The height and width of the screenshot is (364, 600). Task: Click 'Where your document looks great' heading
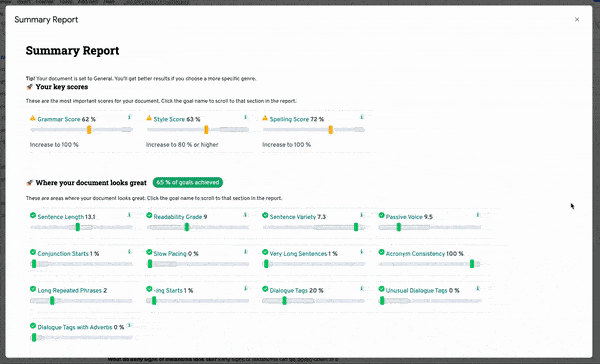[91, 183]
